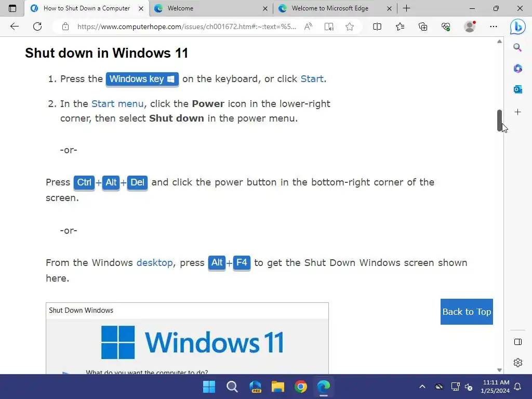Open Windows Start menu on taskbar
Viewport: 532px width, 399px height.
click(x=209, y=387)
